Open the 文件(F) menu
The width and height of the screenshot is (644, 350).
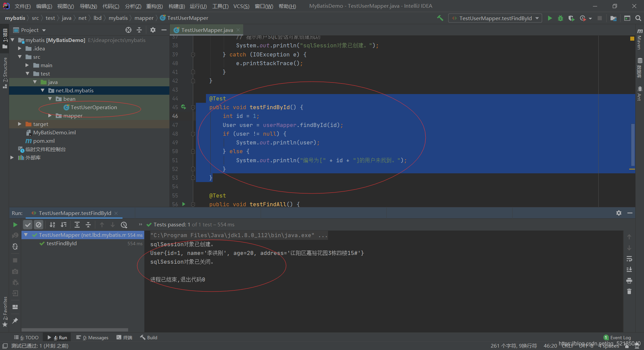pos(23,6)
